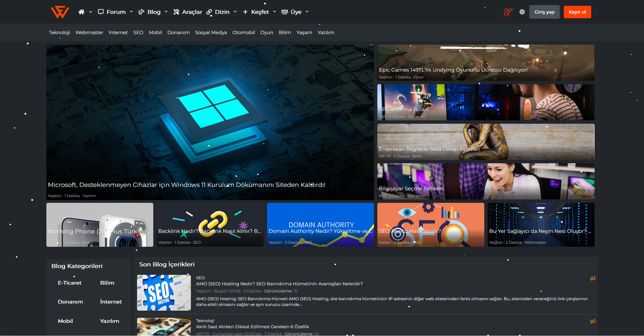The width and height of the screenshot is (644, 336).
Task: Open İnternet in Blog Kategorileri
Action: coord(111,302)
